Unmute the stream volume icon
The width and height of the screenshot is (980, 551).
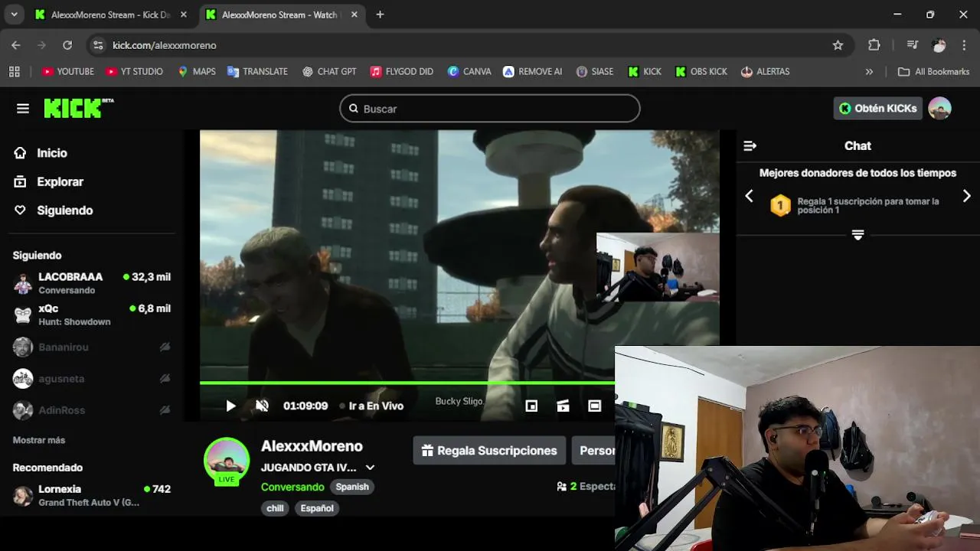click(x=262, y=406)
